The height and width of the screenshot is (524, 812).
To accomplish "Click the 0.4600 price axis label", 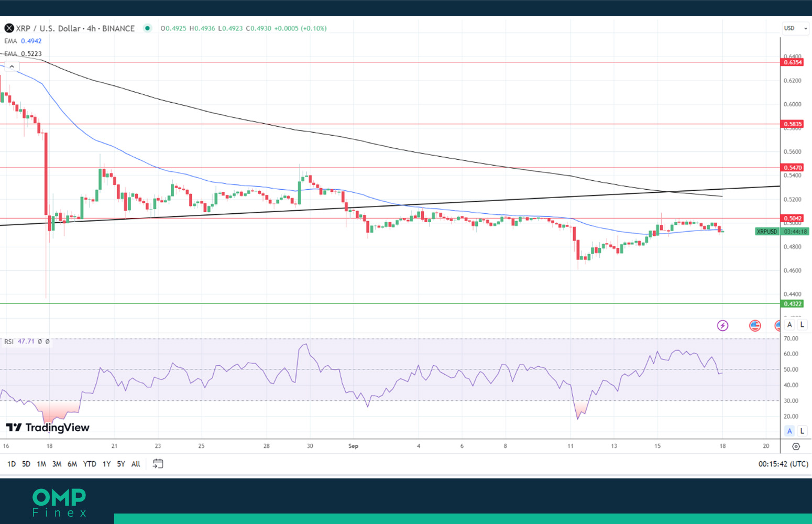I will 793,271.
